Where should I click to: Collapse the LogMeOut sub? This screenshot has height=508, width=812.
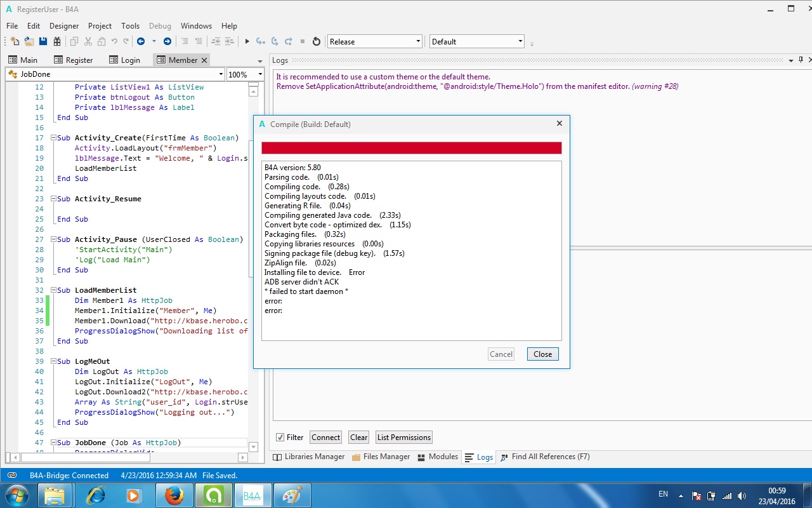click(54, 361)
